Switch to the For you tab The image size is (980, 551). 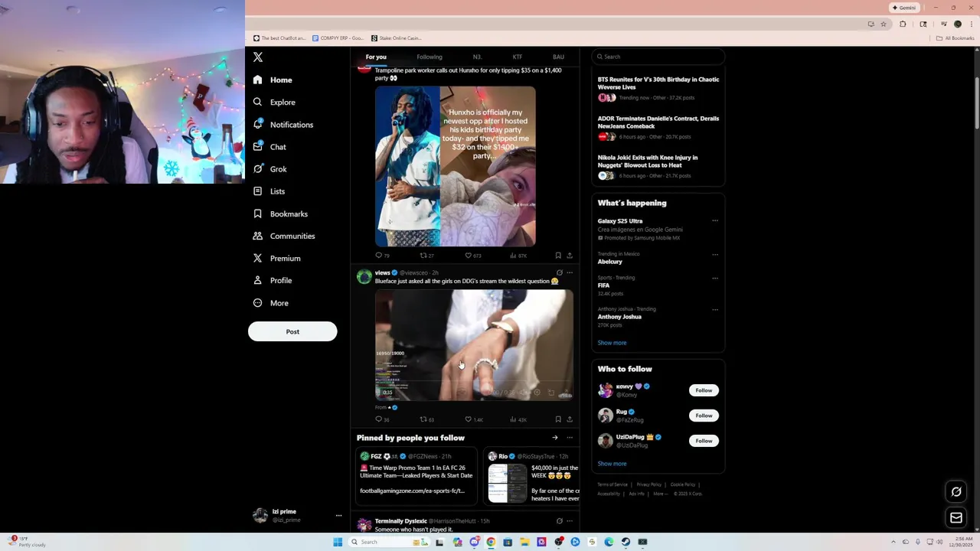click(376, 57)
